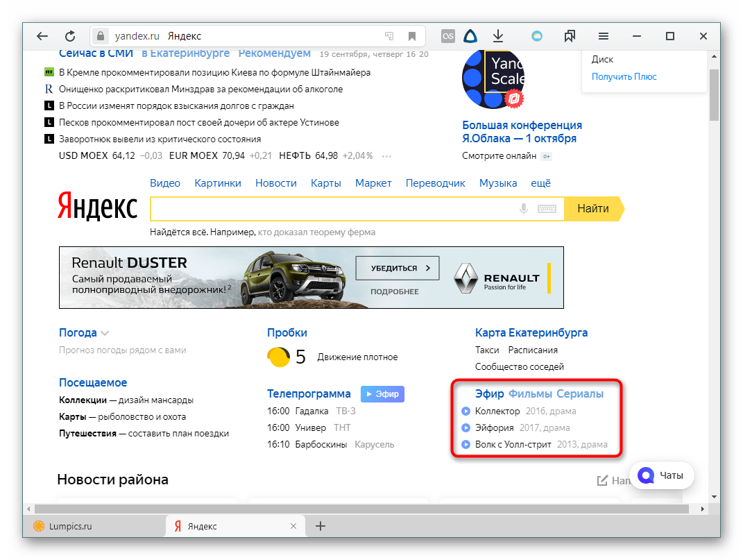Screen dimensions: 743x560
Task: Open the Получить Плюс link
Action: (x=624, y=76)
